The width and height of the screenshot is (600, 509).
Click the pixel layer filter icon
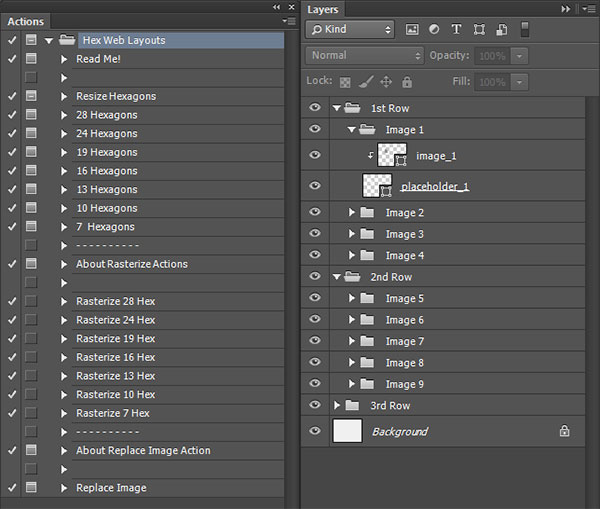point(412,29)
